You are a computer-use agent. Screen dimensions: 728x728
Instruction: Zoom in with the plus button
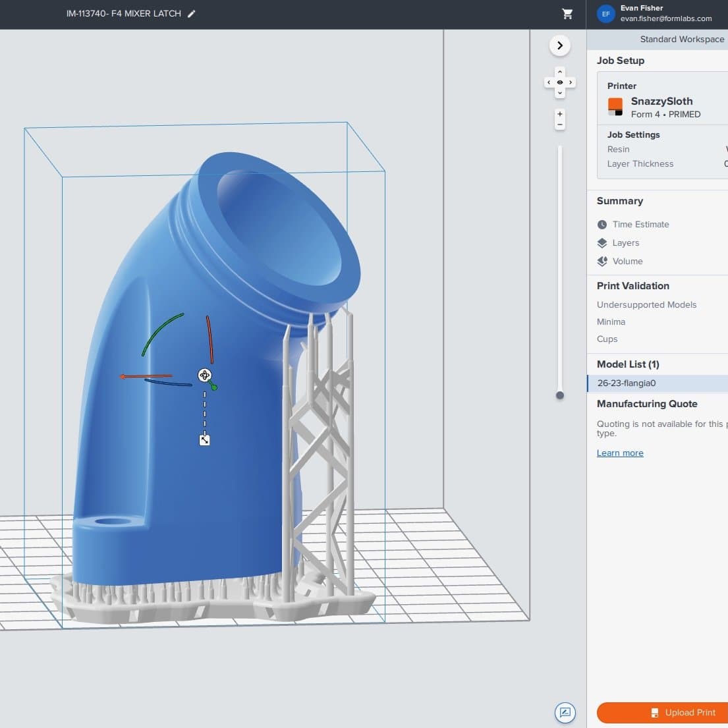(x=560, y=114)
